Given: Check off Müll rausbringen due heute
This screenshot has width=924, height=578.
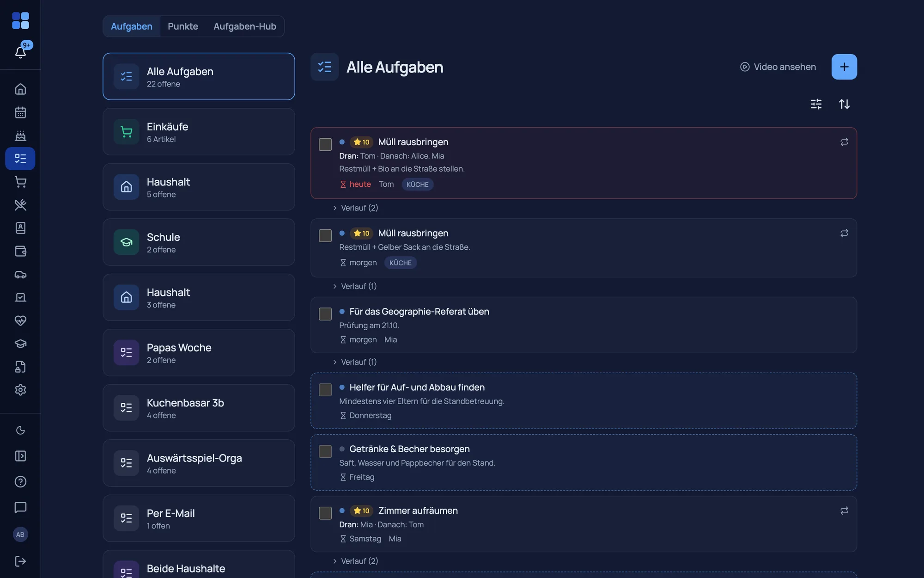Looking at the screenshot, I should coord(325,144).
